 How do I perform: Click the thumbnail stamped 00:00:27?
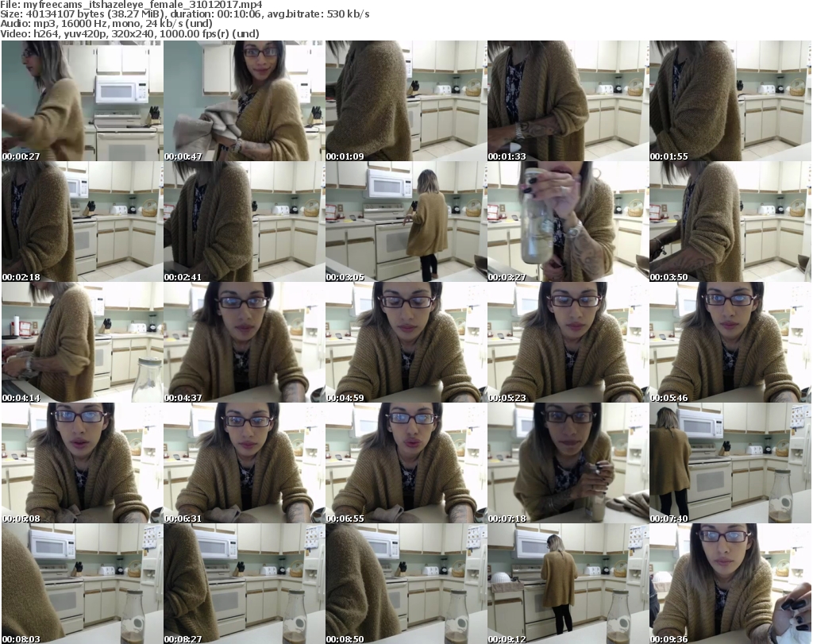pyautogui.click(x=83, y=101)
